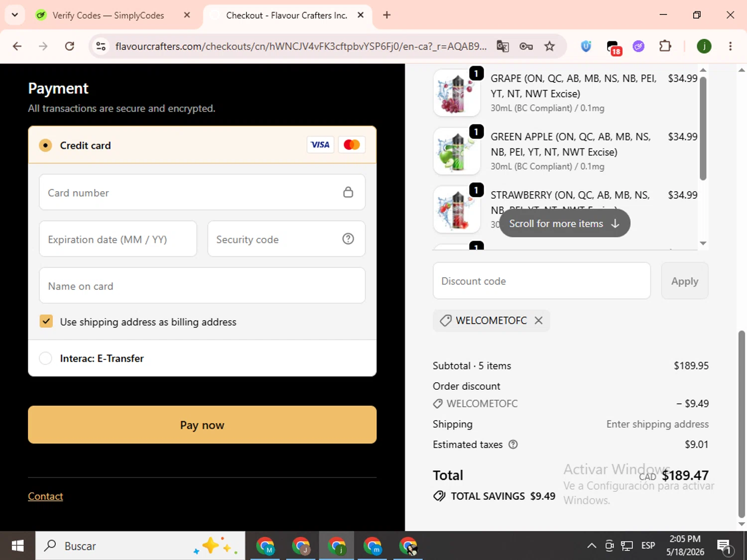The image size is (747, 560).
Task: Show the security code help tooltip
Action: click(348, 239)
